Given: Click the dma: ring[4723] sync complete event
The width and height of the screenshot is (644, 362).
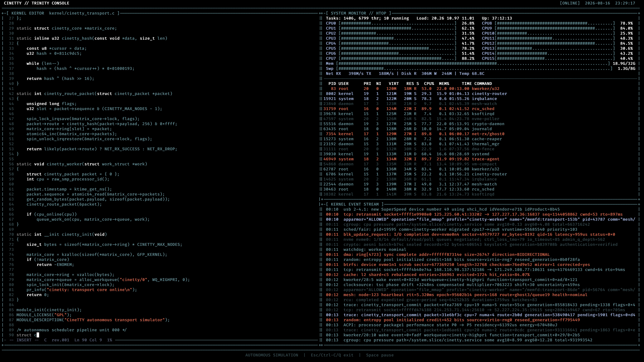Looking at the screenshot, I should [438, 255].
